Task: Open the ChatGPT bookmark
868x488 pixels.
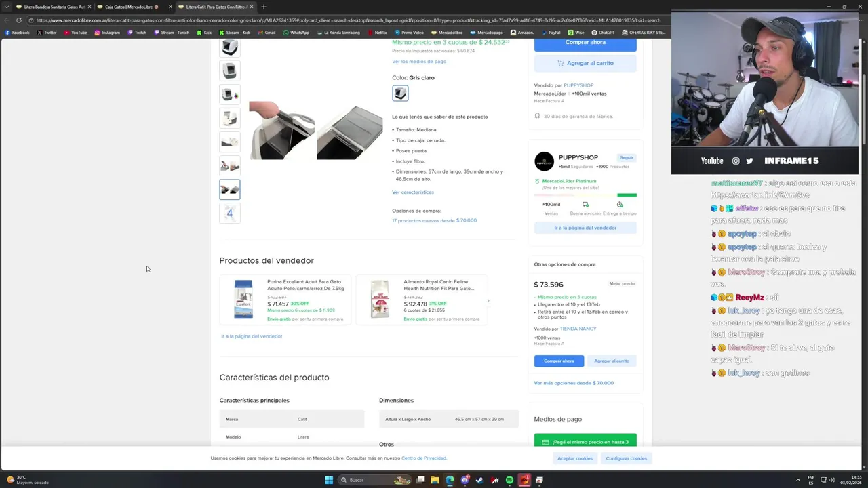Action: point(603,33)
